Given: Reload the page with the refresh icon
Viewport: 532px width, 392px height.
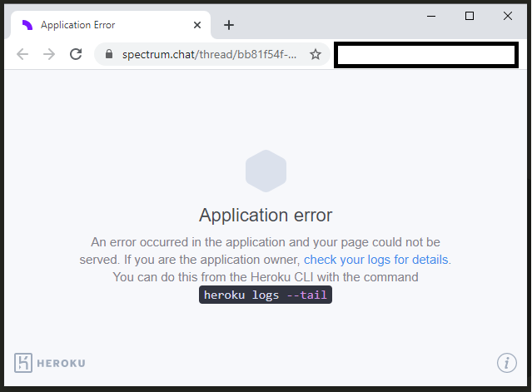Looking at the screenshot, I should 76,54.
